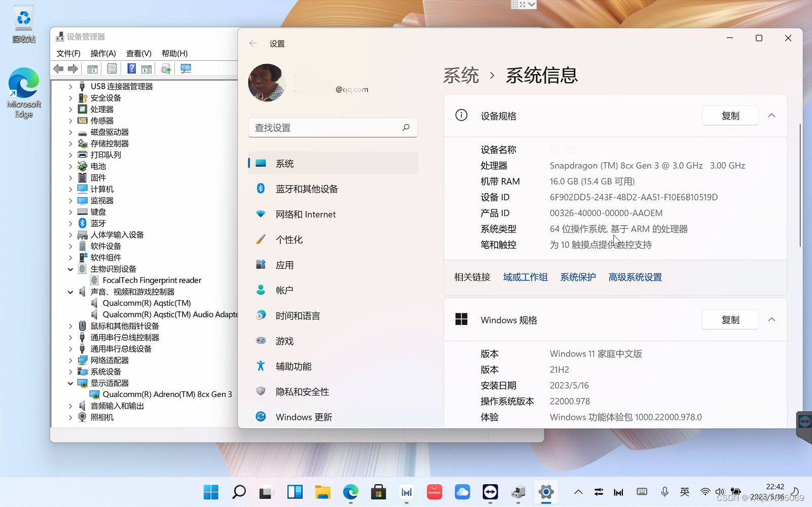Screen dimensions: 812x507
Task: Open Help using the blue question mark icon
Action: pyautogui.click(x=131, y=68)
